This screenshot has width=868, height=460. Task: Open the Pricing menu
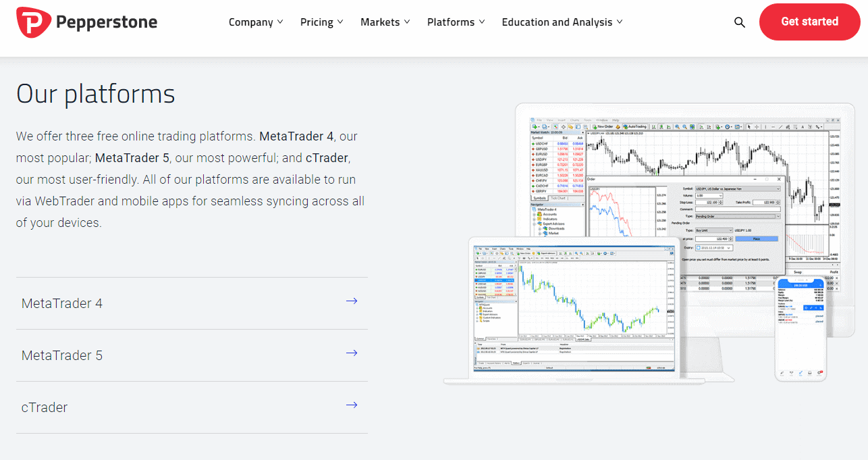(317, 22)
